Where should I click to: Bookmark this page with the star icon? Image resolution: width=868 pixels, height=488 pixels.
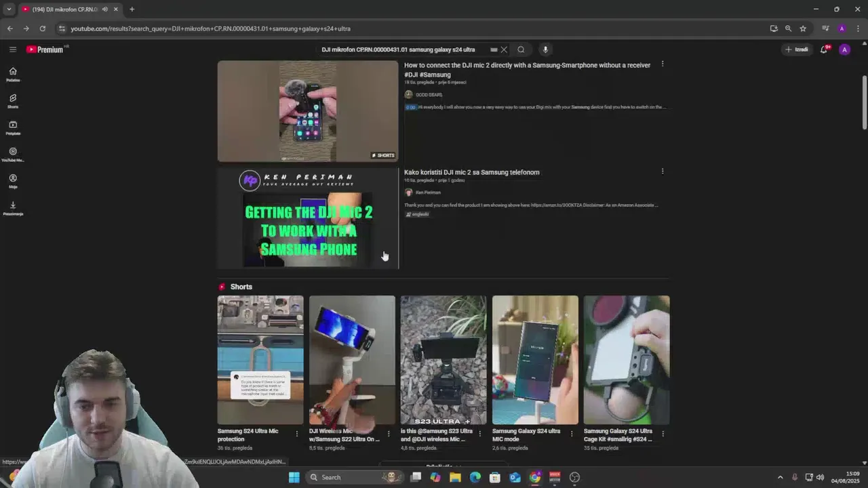(x=803, y=28)
